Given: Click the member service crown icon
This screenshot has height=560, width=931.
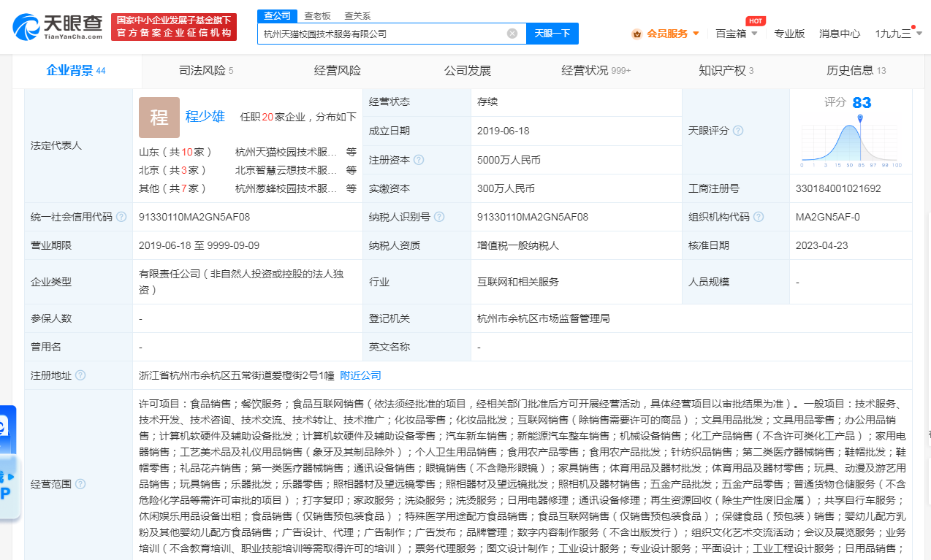Looking at the screenshot, I should [x=637, y=34].
